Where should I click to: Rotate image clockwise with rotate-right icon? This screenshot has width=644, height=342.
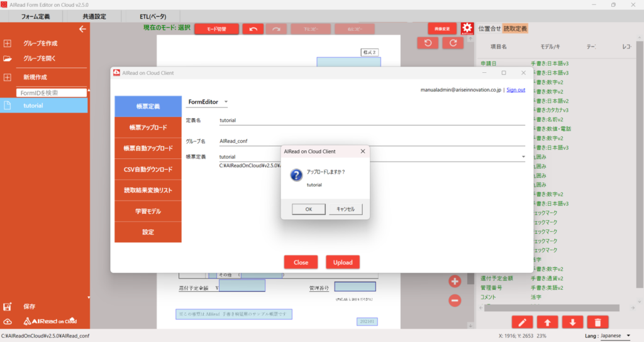pyautogui.click(x=453, y=43)
